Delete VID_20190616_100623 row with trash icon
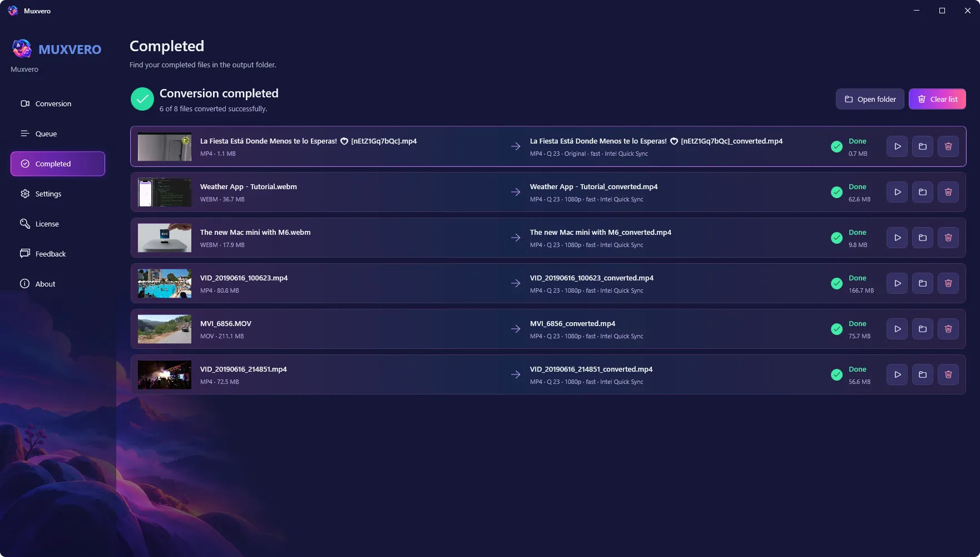980x557 pixels. (x=948, y=283)
